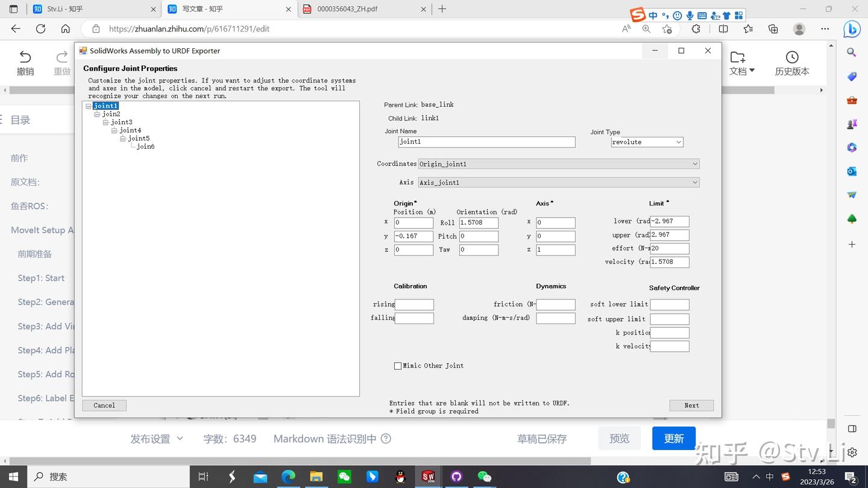868x488 pixels.
Task: Open the Microsoft 365 icon in Edge sidebar
Action: (x=852, y=148)
